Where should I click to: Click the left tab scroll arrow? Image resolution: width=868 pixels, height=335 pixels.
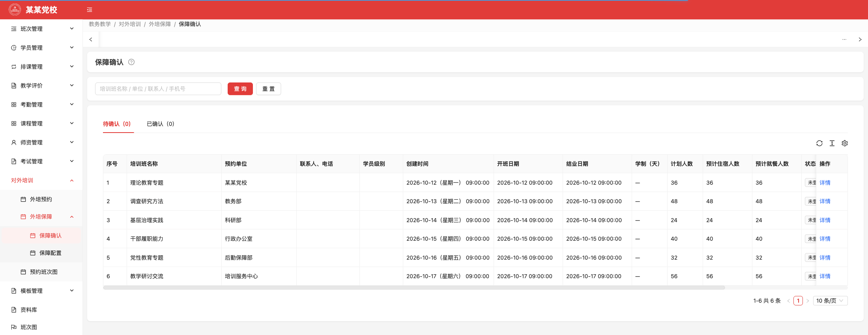click(91, 39)
